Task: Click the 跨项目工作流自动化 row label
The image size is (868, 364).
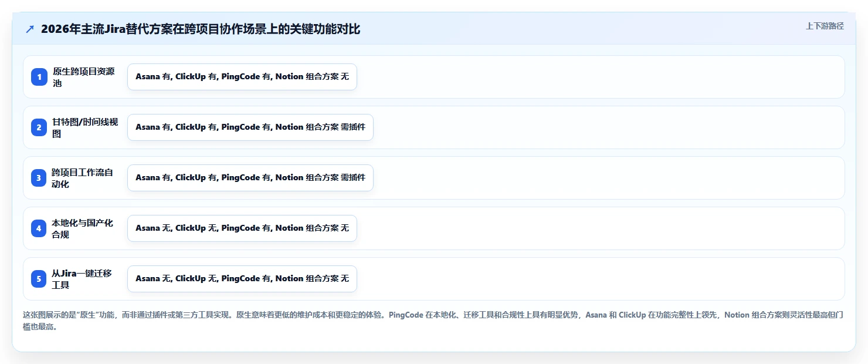Action: click(x=83, y=178)
